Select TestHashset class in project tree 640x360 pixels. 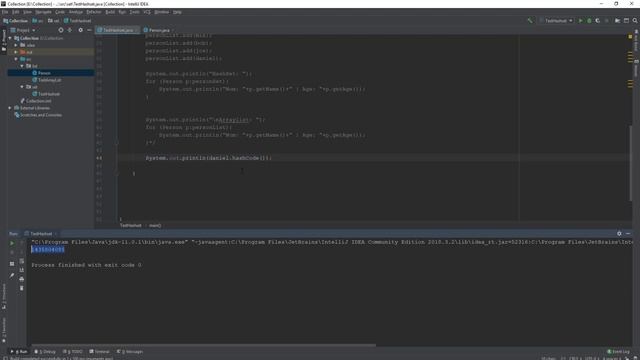49,94
